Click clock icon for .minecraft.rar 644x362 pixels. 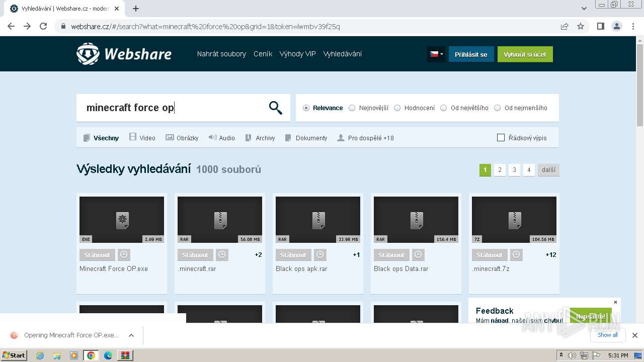(222, 255)
